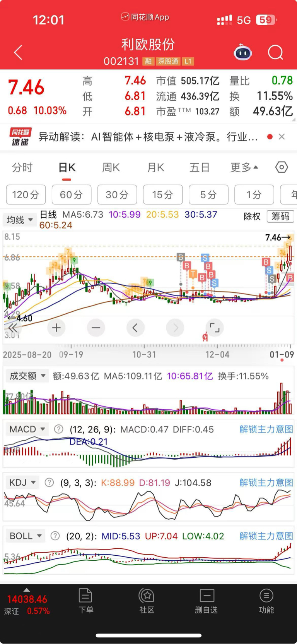Open chart settings hexagon icon
Viewport: 297px width, 644px height.
(x=282, y=167)
